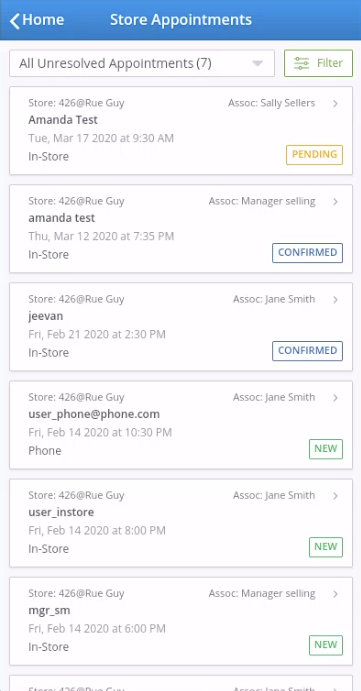Tap chevron on user_phone@phone.com appointment
The width and height of the screenshot is (361, 691).
(335, 398)
